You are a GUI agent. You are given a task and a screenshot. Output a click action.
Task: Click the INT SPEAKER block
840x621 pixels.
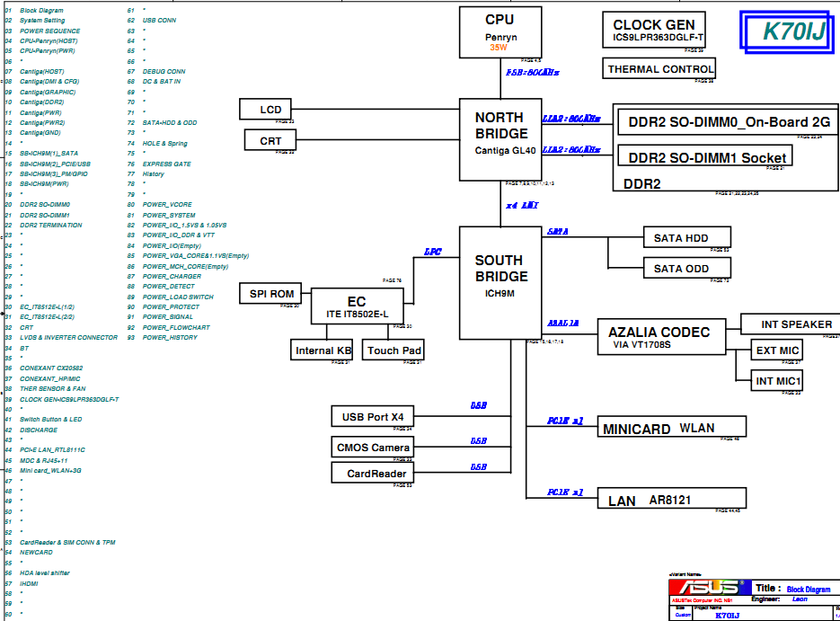click(x=791, y=324)
